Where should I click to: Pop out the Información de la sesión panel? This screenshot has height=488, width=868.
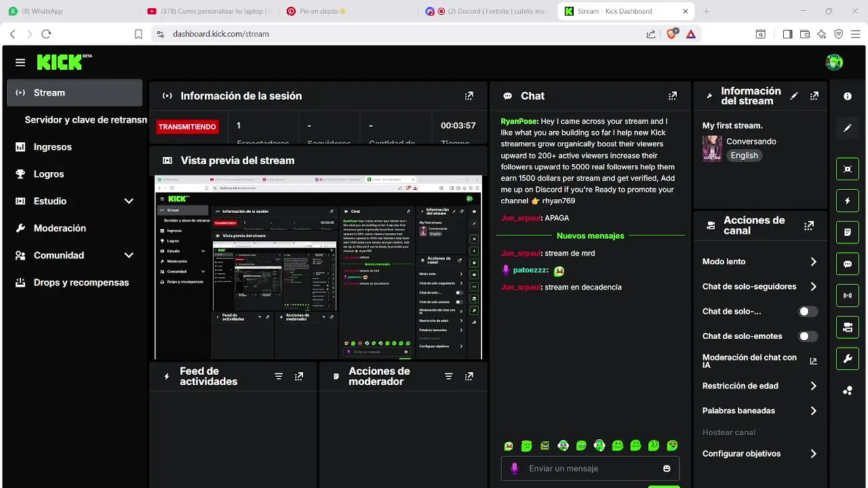pyautogui.click(x=469, y=96)
